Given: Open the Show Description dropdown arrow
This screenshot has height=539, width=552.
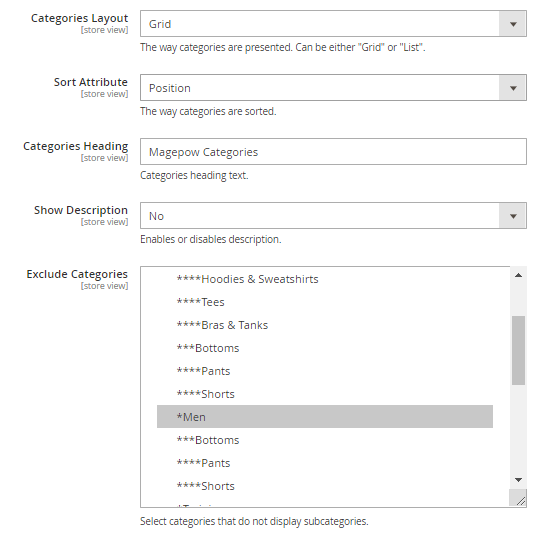Looking at the screenshot, I should click(513, 216).
